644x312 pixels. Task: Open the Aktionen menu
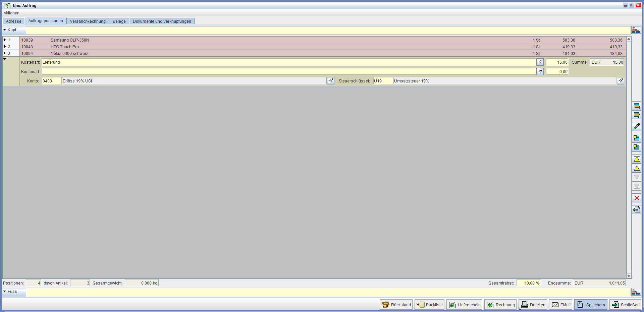coord(11,13)
